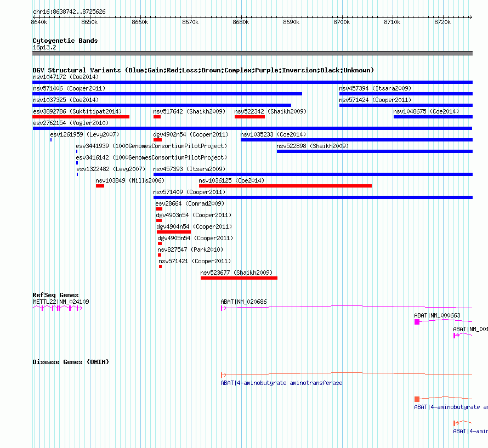The height and width of the screenshot is (448, 488).
Task: Open the nsv517642 (Shaikh2009) label
Action: point(189,111)
